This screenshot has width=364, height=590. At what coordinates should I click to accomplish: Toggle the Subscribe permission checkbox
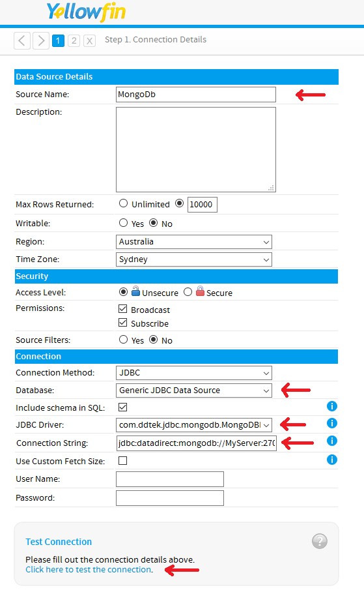[x=123, y=323]
